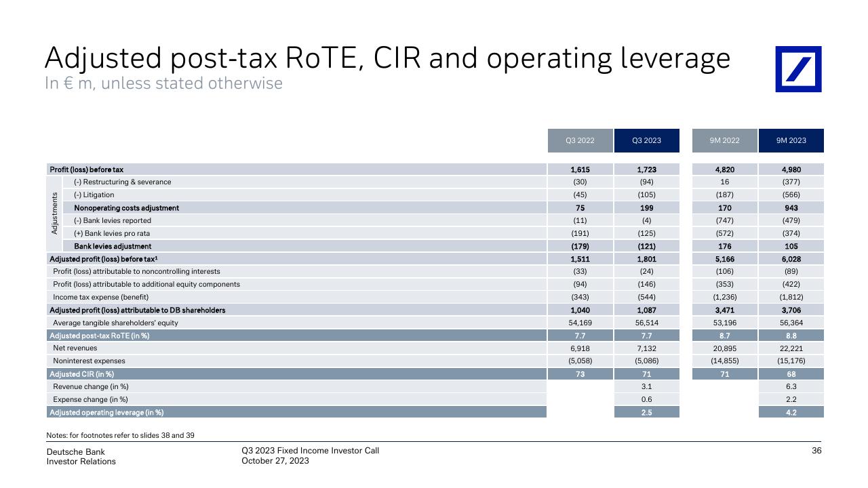Click the slide title about adjusted post-tax RoTE
The height and width of the screenshot is (488, 868).
387,58
